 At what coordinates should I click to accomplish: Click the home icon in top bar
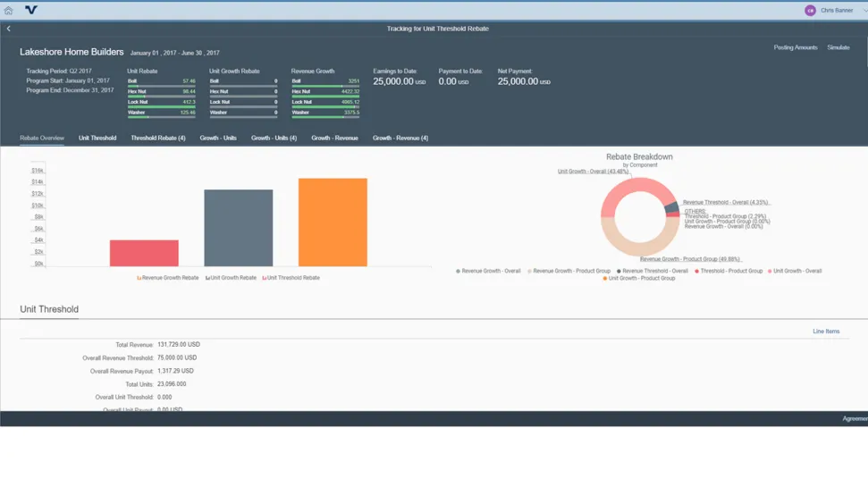coord(9,10)
